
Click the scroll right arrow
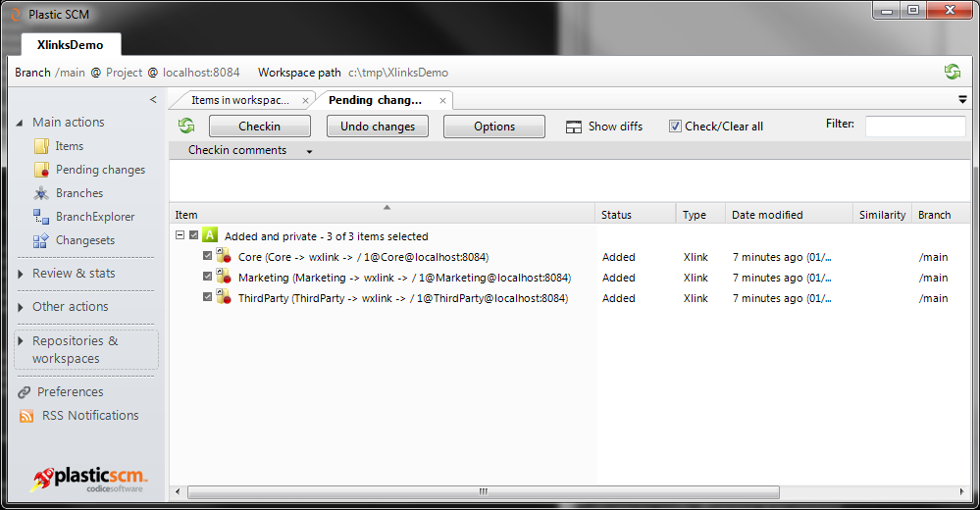pos(962,492)
